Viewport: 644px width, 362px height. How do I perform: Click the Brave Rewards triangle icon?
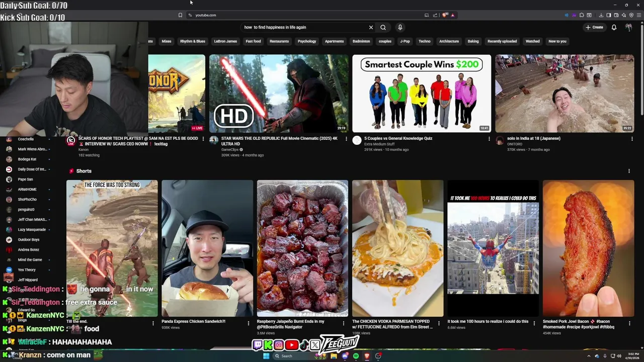tap(452, 15)
